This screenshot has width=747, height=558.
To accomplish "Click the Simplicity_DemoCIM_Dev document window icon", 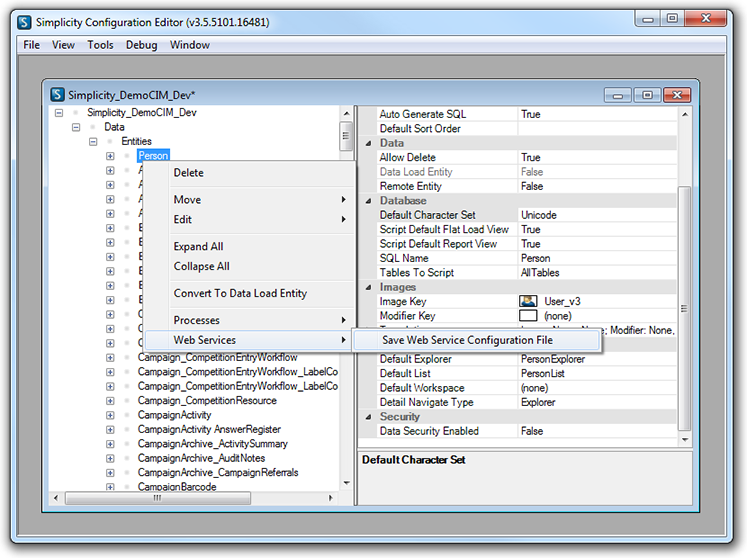I will (57, 94).
